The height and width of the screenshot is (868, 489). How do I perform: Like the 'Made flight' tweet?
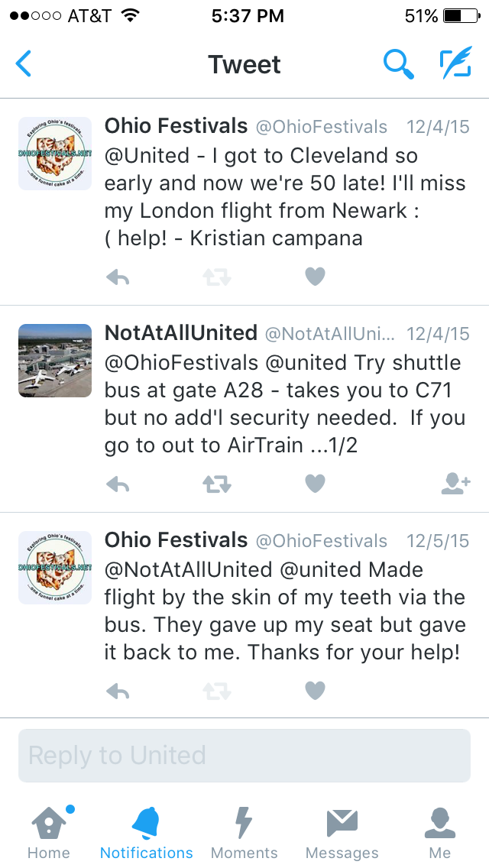pos(315,691)
